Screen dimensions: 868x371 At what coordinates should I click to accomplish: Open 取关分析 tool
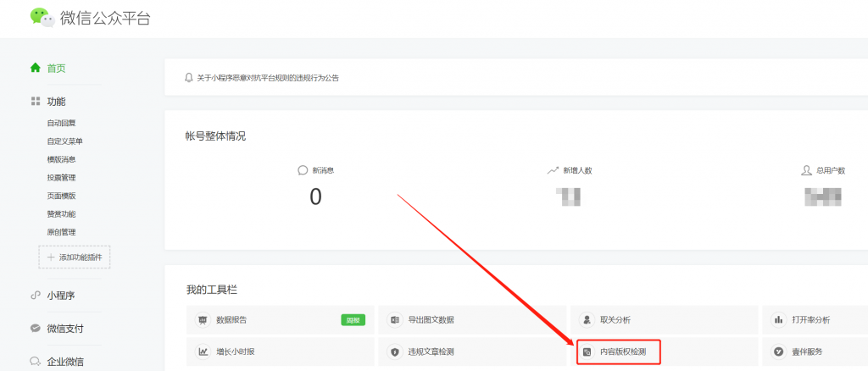click(665, 319)
